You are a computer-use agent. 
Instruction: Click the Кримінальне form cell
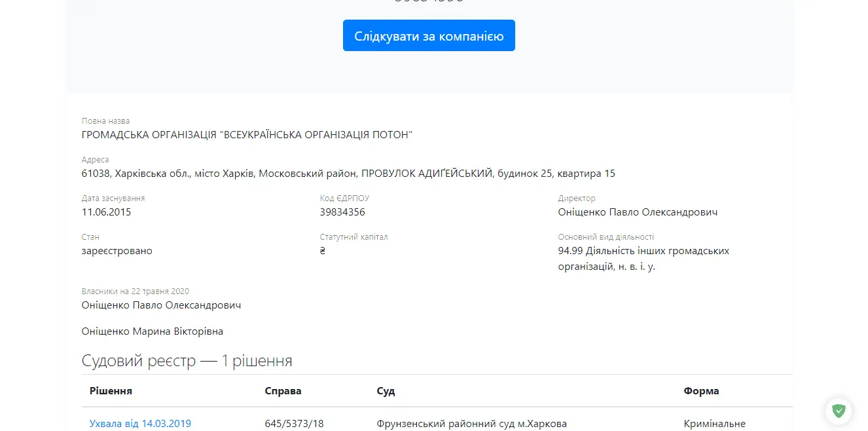pos(714,424)
